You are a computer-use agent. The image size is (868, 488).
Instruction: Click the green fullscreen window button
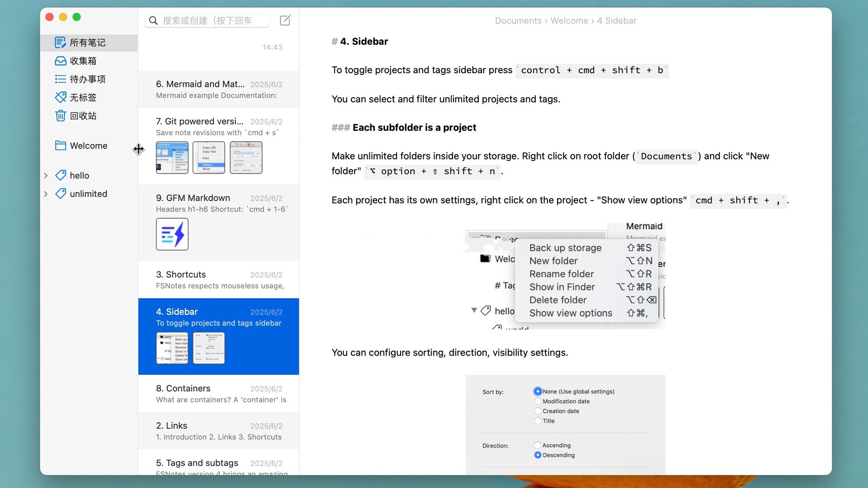tap(77, 17)
